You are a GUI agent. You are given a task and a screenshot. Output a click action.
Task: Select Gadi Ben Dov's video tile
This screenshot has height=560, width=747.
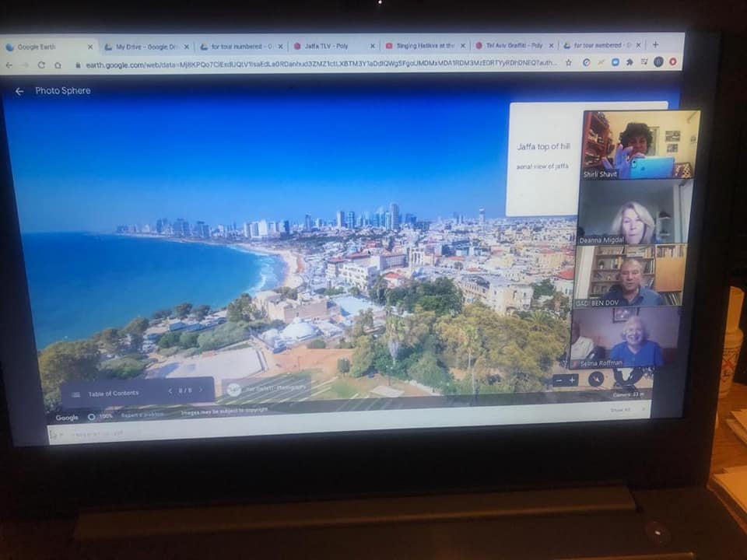(x=630, y=275)
